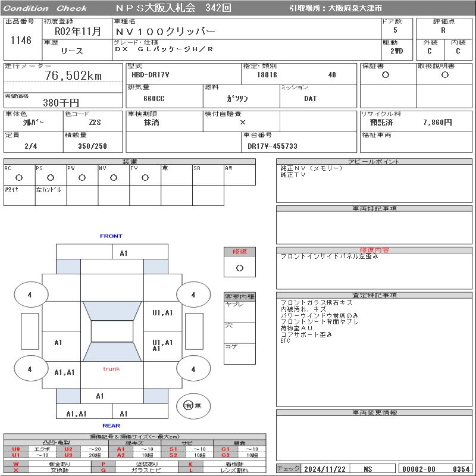Click the PS equipment circle mark

coord(51,177)
